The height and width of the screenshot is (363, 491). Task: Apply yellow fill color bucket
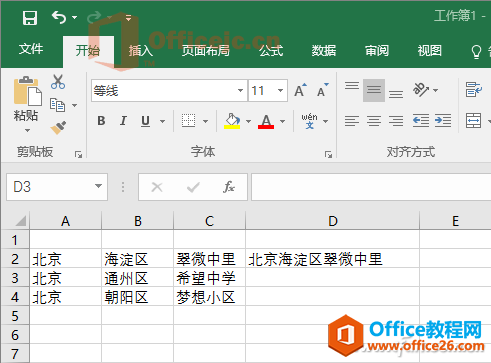pos(232,121)
